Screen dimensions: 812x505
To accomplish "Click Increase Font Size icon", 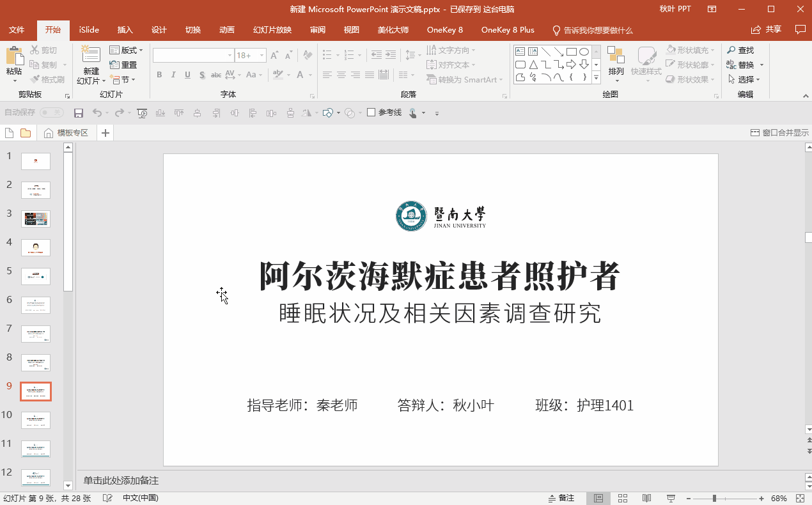I will tap(274, 56).
